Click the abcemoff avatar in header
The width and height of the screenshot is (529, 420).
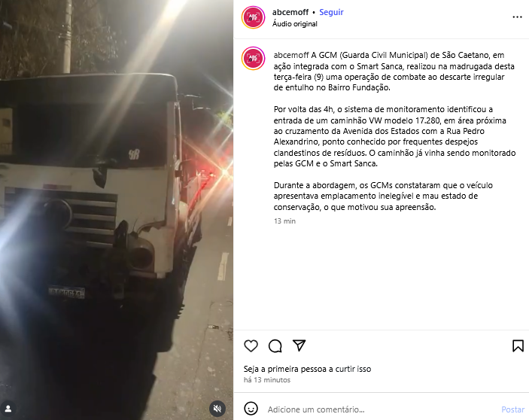(253, 17)
